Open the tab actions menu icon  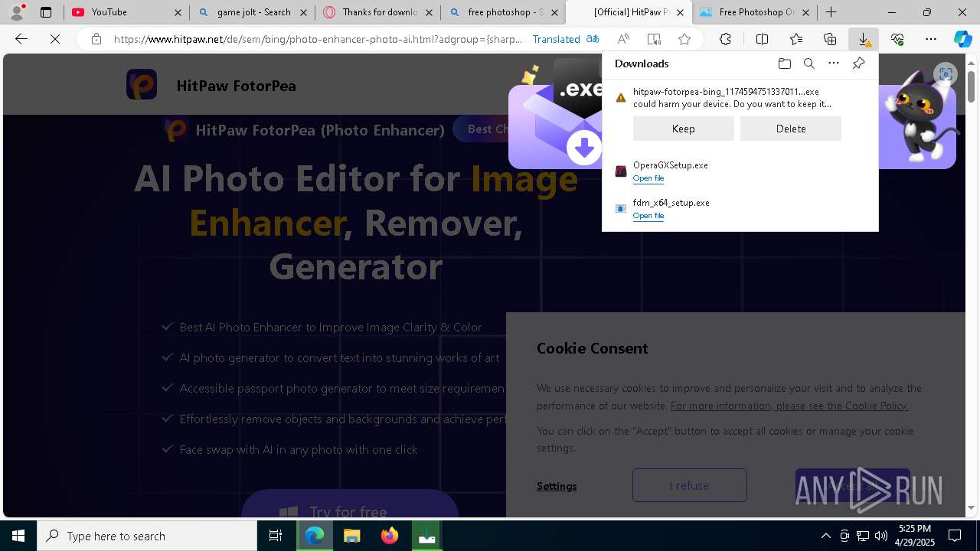coord(46,12)
